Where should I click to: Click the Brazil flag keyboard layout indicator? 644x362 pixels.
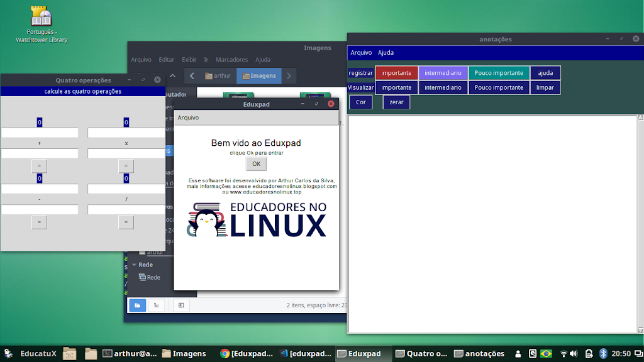click(x=547, y=354)
